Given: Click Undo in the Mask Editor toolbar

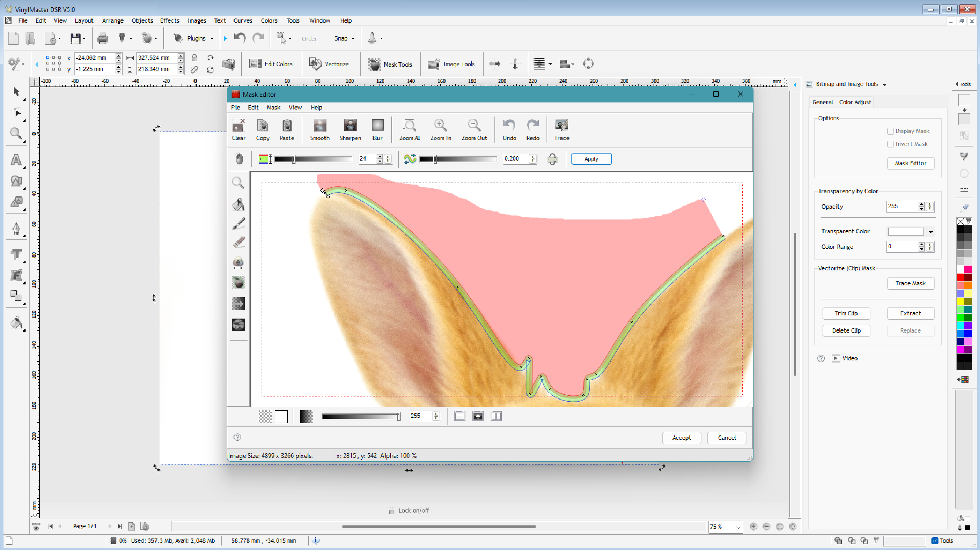Looking at the screenshot, I should (x=509, y=130).
